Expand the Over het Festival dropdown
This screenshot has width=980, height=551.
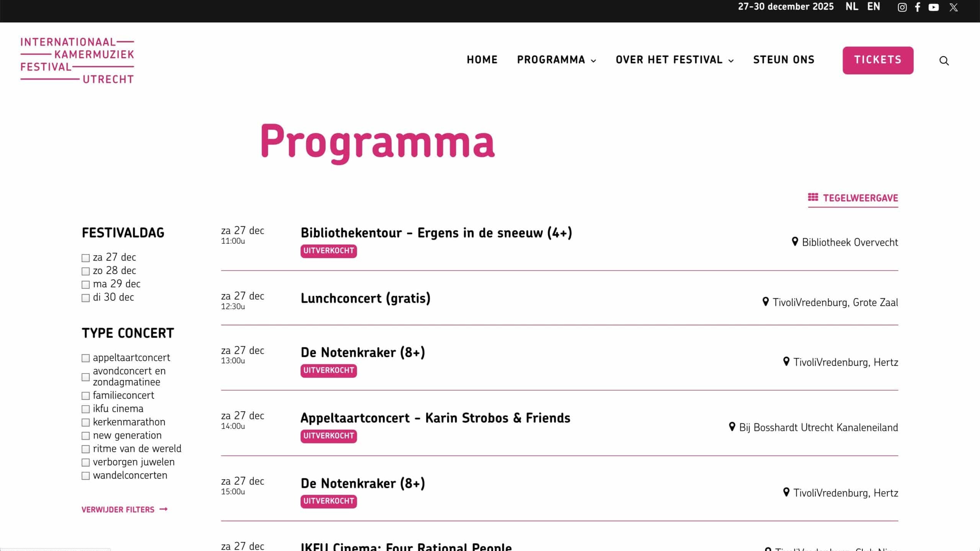(x=675, y=60)
